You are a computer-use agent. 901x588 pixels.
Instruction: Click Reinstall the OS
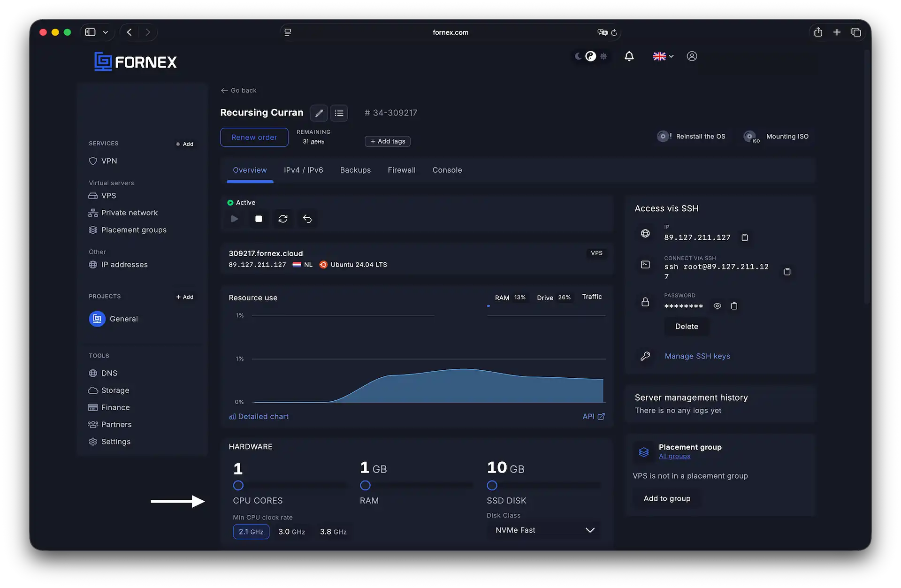[691, 137]
